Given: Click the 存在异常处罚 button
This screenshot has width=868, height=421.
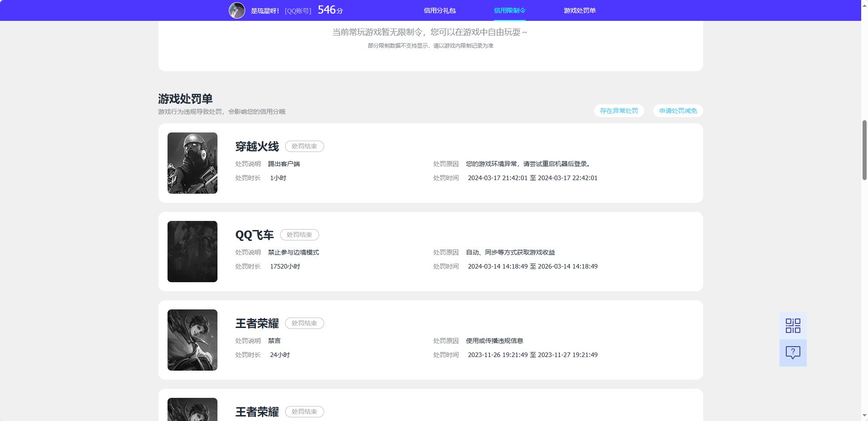Looking at the screenshot, I should pyautogui.click(x=619, y=111).
